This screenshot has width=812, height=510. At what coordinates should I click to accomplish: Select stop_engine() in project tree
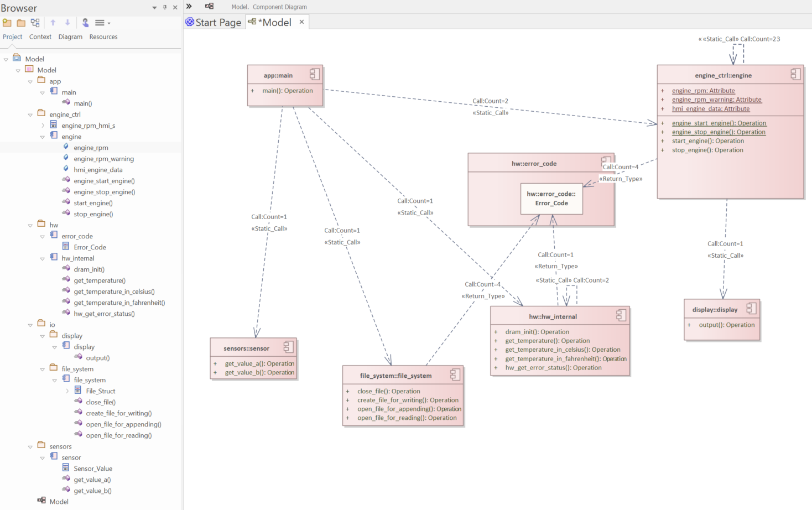pos(93,214)
